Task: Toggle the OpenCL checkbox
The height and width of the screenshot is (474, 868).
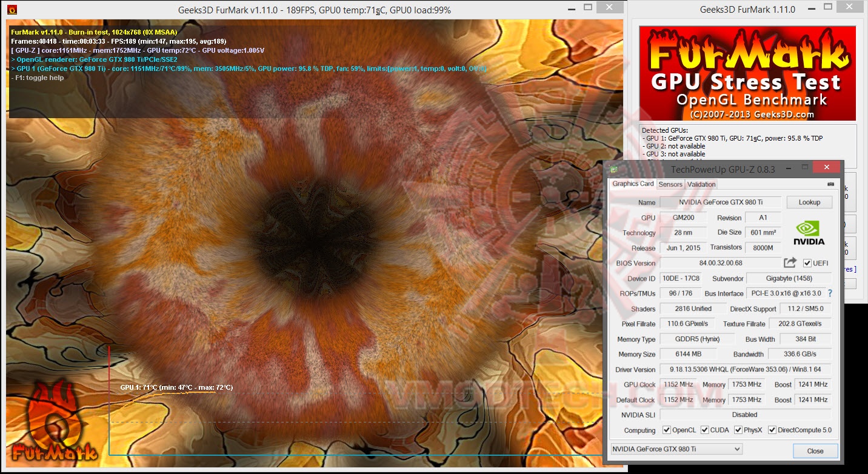Action: pos(667,430)
